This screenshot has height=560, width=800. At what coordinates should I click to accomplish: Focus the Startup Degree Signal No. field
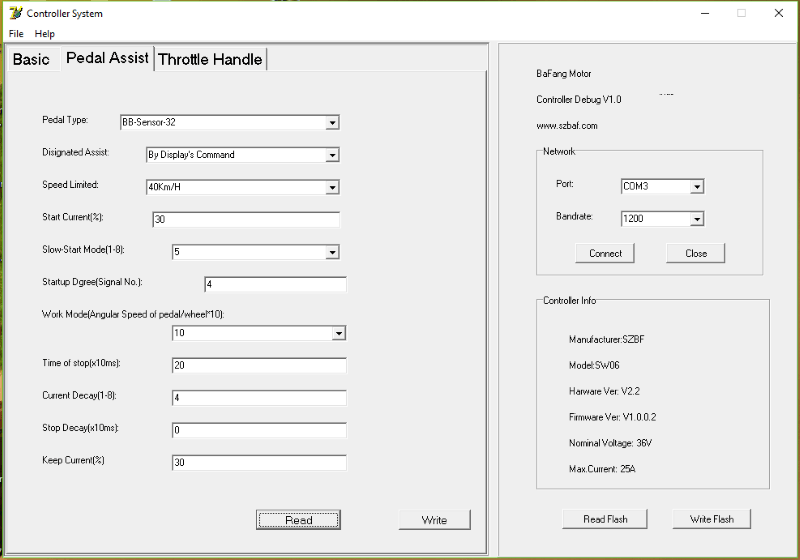point(276,284)
